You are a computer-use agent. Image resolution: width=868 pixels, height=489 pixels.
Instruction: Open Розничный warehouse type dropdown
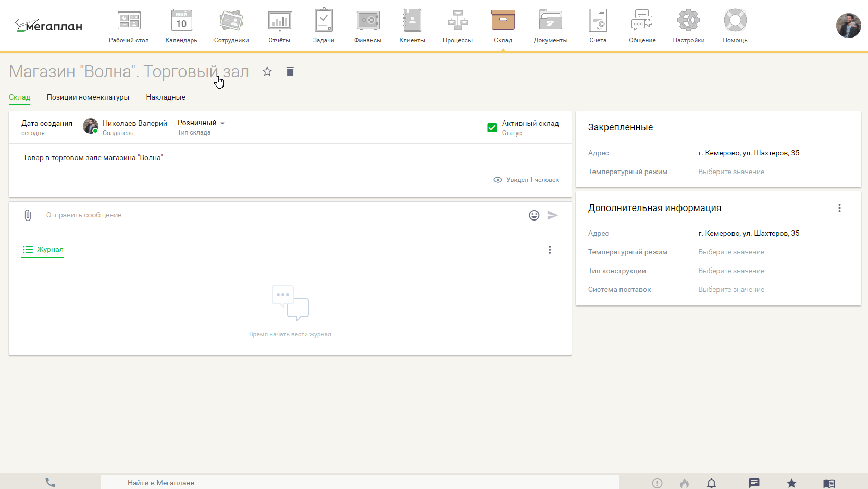[x=201, y=123]
